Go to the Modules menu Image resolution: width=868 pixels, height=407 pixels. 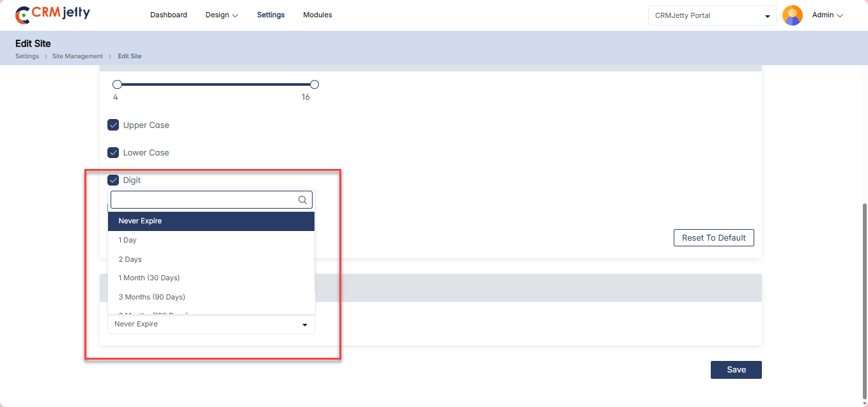318,15
